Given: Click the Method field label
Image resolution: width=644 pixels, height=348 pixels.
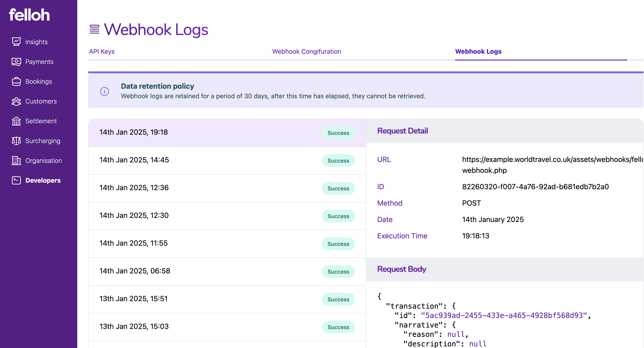Looking at the screenshot, I should pos(390,203).
